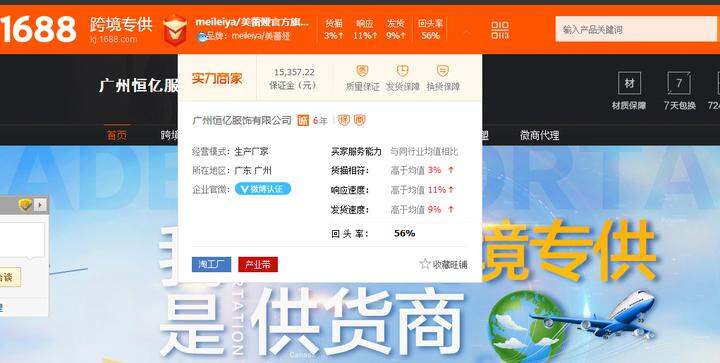Click the 1688 logo
The image size is (720, 363).
39,29
